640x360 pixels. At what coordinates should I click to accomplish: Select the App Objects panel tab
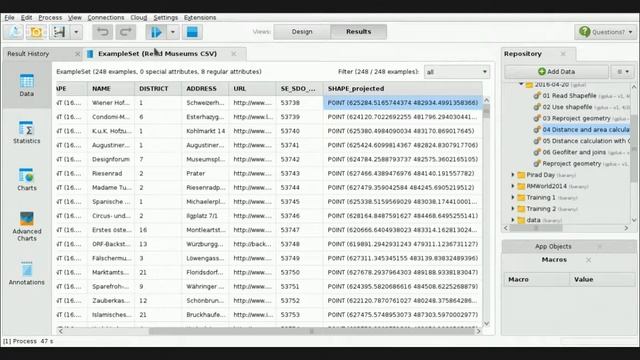[x=553, y=247]
